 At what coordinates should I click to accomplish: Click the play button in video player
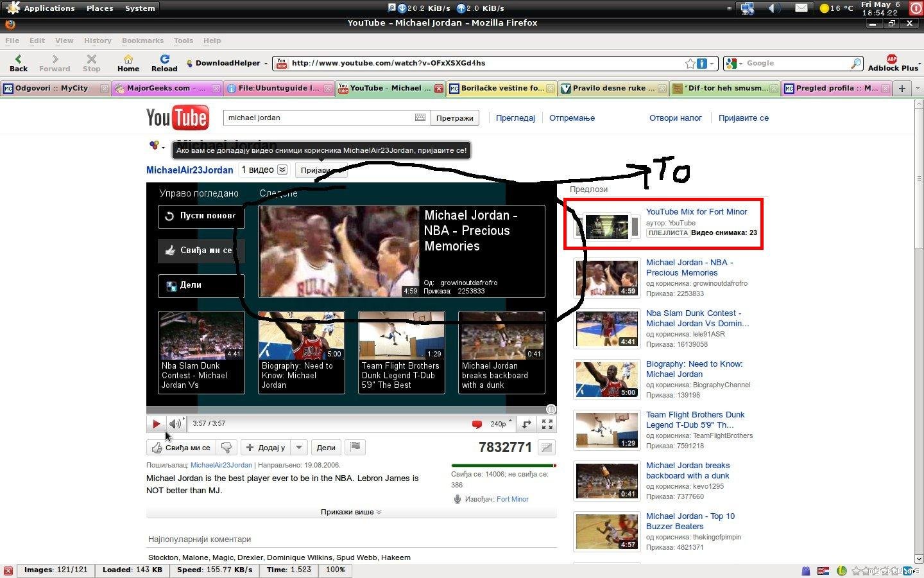point(156,424)
